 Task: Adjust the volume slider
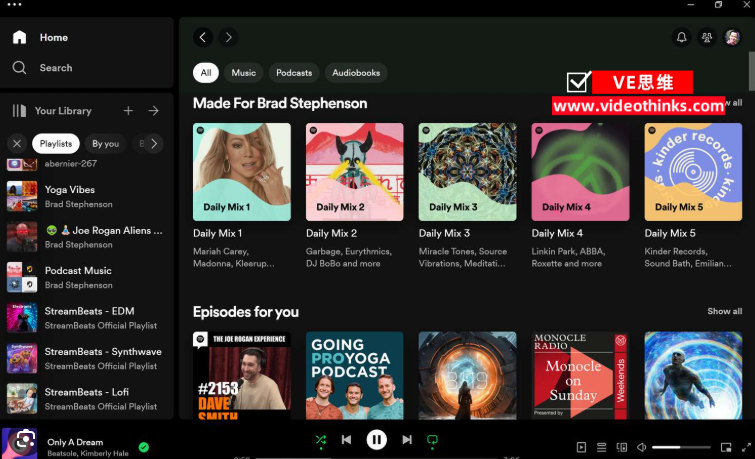click(681, 447)
